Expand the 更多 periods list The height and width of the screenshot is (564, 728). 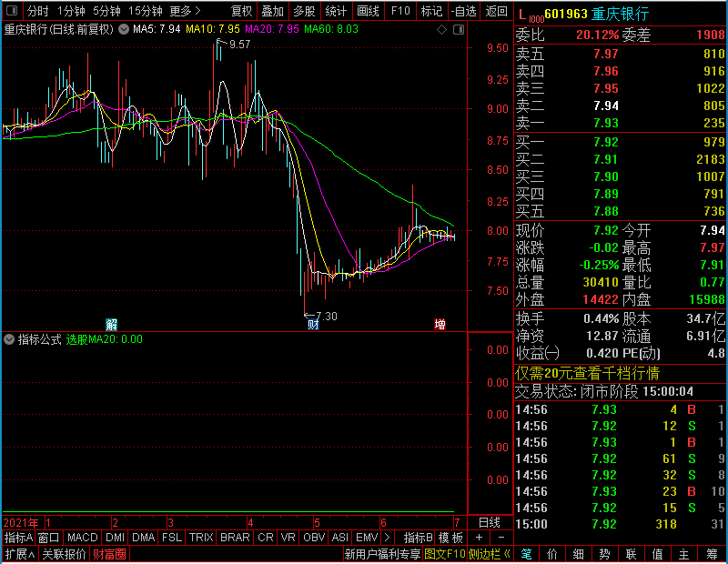pyautogui.click(x=185, y=11)
